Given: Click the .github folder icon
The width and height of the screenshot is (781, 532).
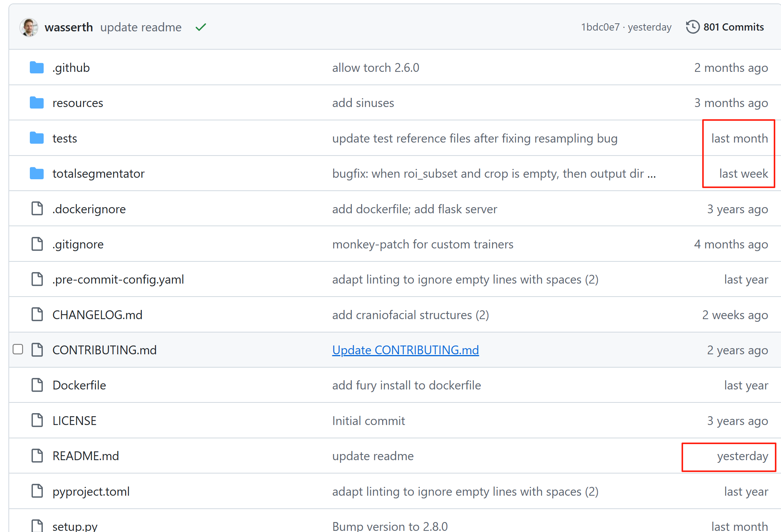Looking at the screenshot, I should pos(37,68).
